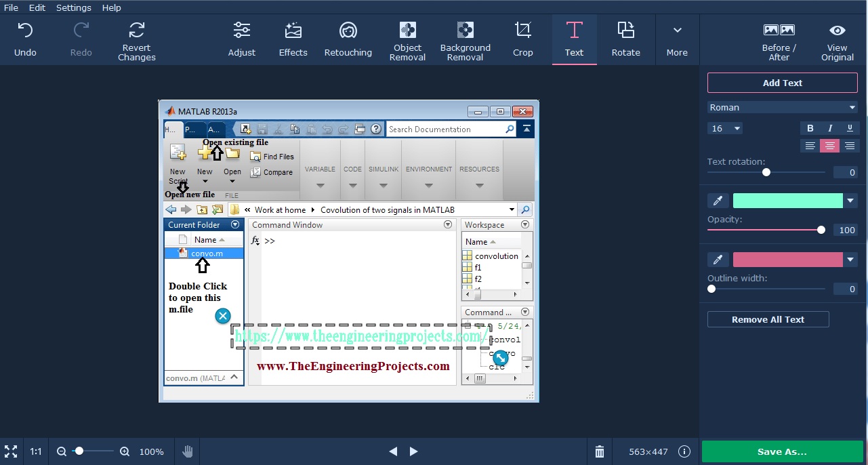
Task: Click the outline width value field
Action: [x=846, y=289]
